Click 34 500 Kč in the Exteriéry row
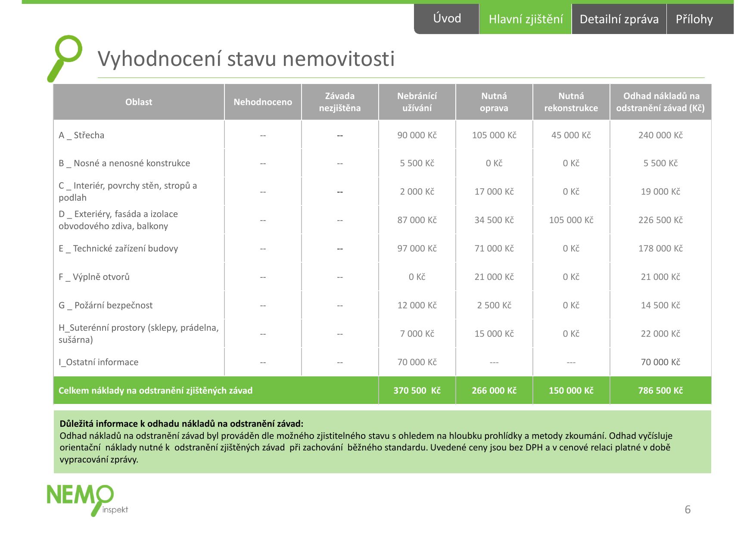 pyautogui.click(x=494, y=220)
